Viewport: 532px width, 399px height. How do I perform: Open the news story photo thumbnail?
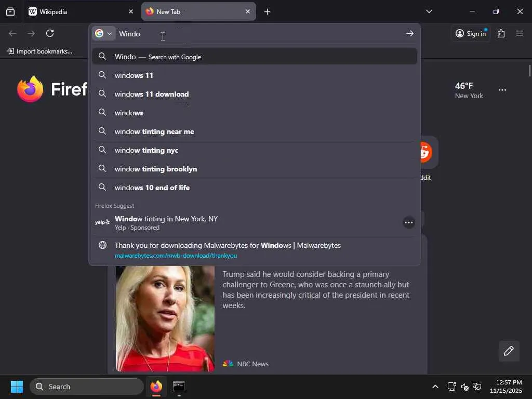[165, 318]
